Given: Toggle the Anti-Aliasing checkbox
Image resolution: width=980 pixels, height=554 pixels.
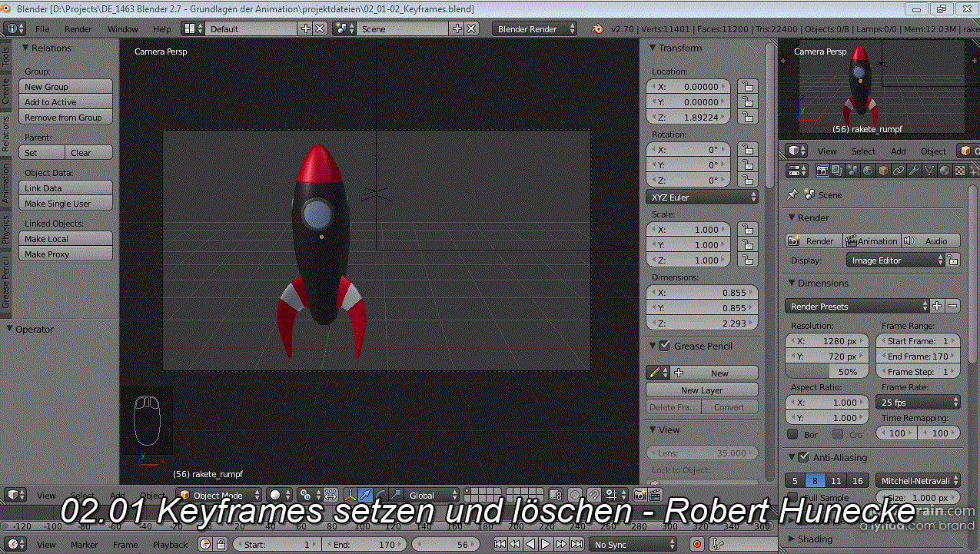Looking at the screenshot, I should 804,457.
